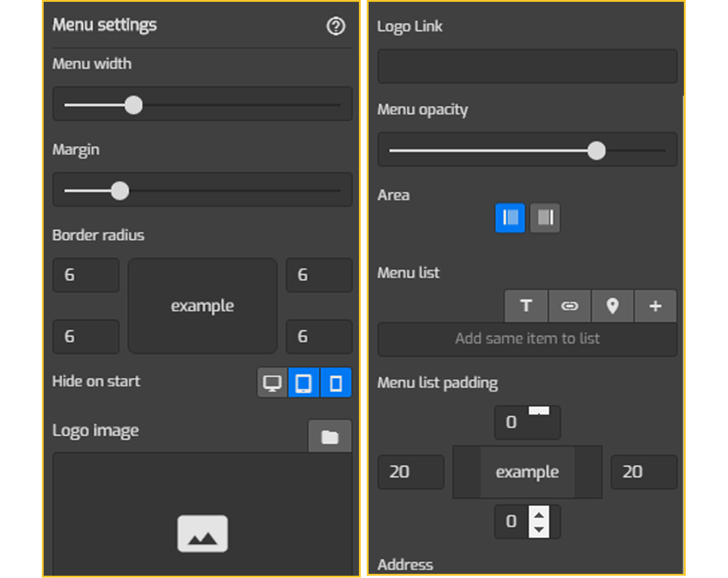Click the Logo Link input field
Viewport: 728px width, 578px height.
pyautogui.click(x=527, y=67)
